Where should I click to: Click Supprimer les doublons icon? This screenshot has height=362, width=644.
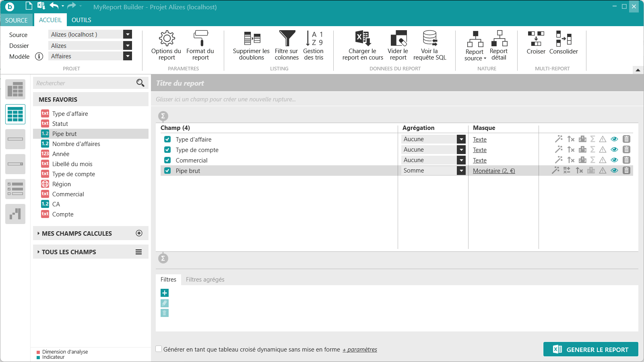coord(252,45)
